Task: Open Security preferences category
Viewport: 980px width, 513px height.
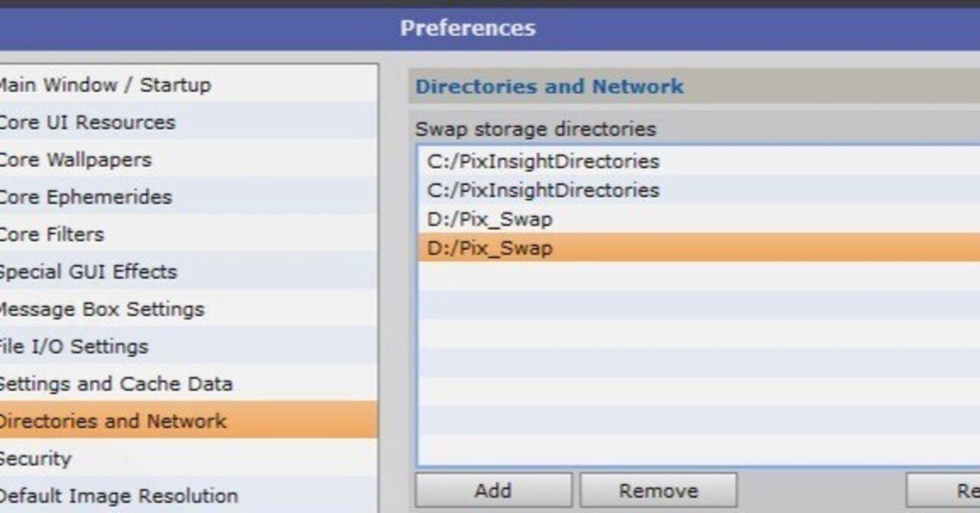Action: [x=35, y=459]
